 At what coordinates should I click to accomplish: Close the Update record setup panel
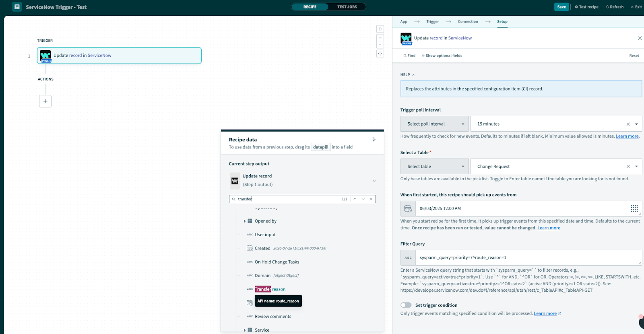tap(640, 38)
